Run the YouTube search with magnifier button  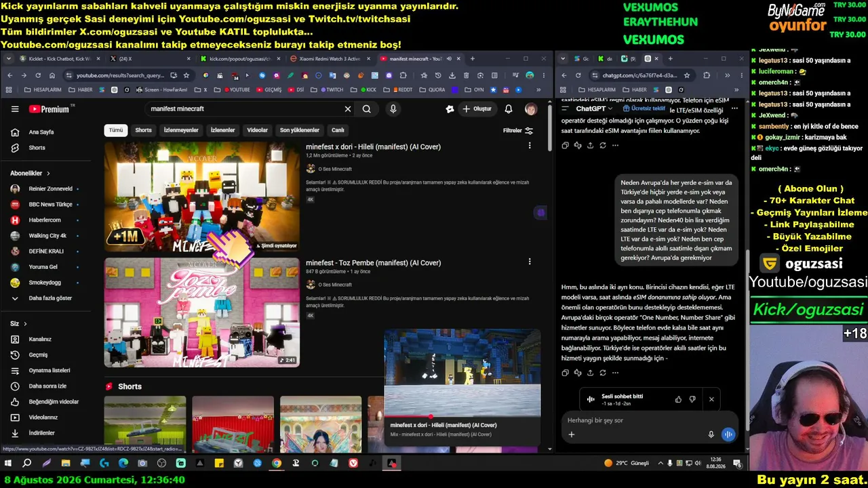point(367,109)
